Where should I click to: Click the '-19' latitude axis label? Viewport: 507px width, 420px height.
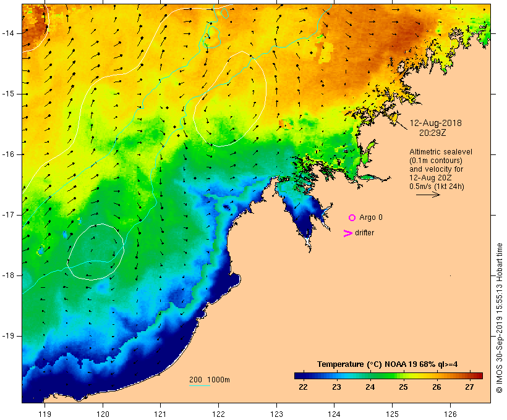(x=8, y=336)
